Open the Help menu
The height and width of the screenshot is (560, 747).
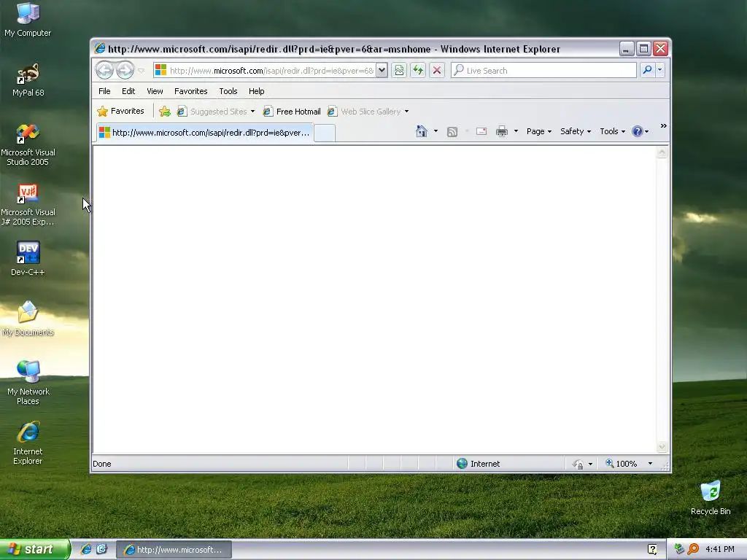pos(256,91)
